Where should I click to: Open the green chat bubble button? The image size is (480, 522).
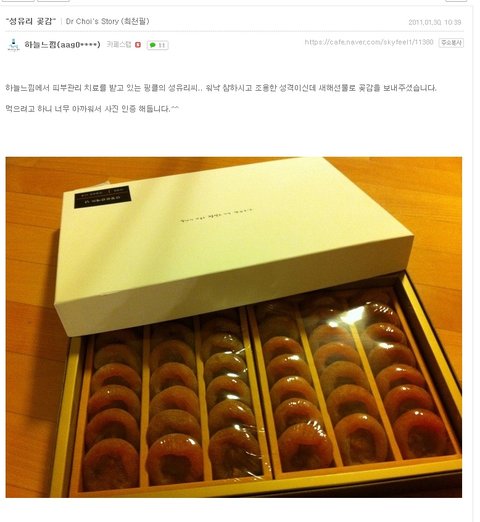pos(158,45)
